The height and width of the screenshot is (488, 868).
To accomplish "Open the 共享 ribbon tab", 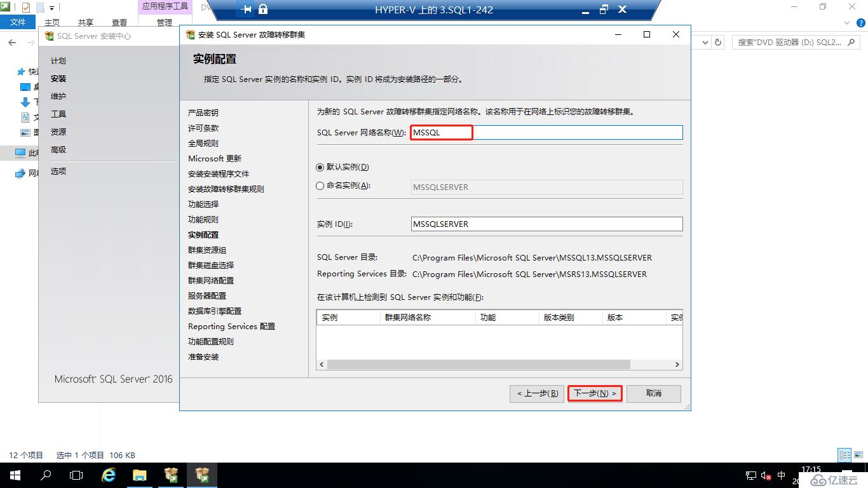I will tap(86, 22).
